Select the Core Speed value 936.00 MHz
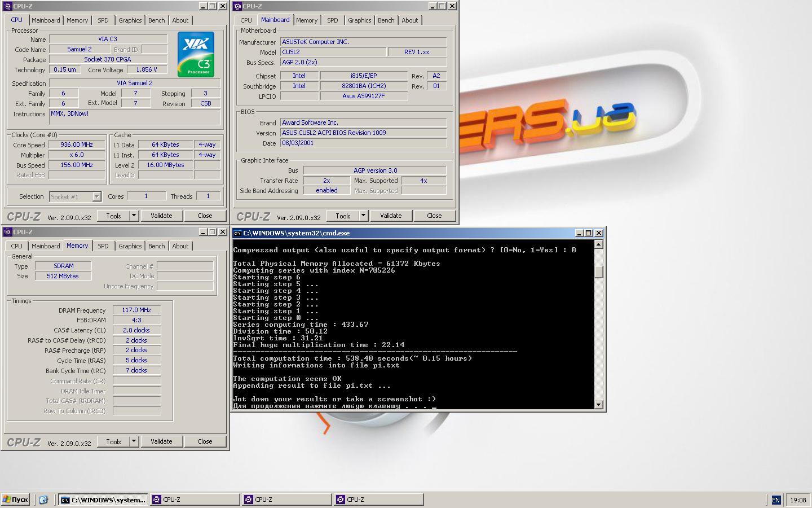Image resolution: width=812 pixels, height=508 pixels. pos(77,144)
